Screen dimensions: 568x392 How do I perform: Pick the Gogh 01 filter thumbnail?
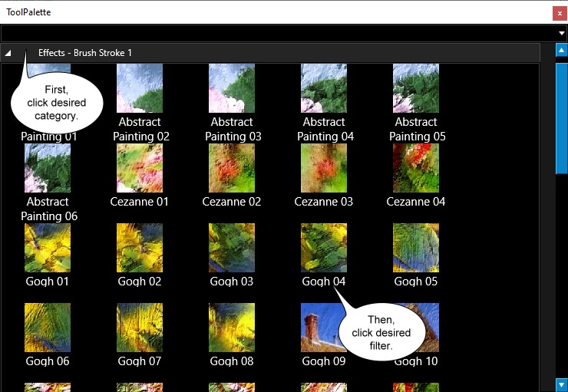click(48, 248)
